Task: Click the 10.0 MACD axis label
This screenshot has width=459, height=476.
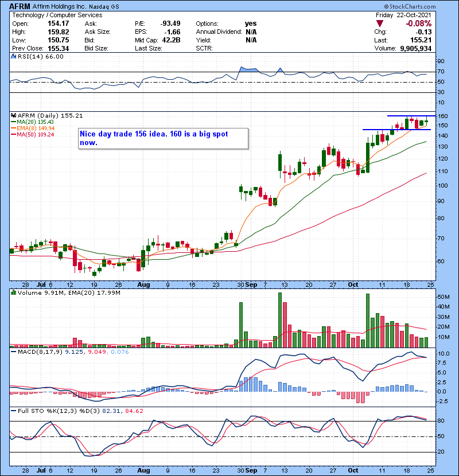Action: coord(443,354)
